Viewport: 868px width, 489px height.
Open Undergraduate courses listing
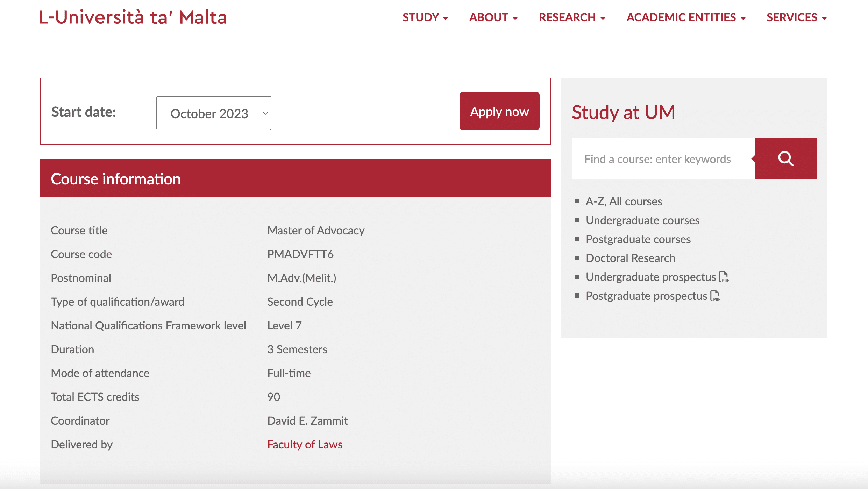(642, 220)
